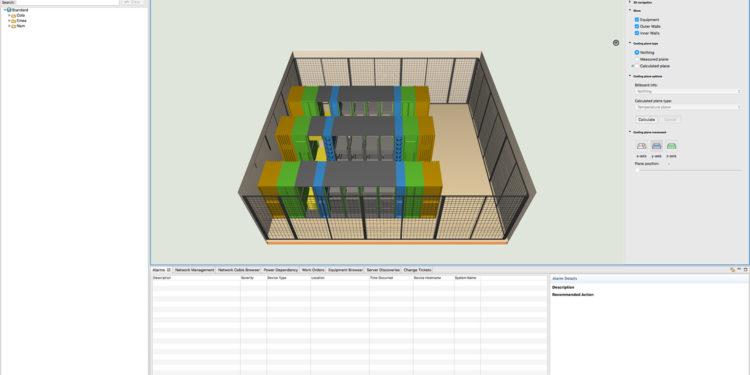Image resolution: width=750 pixels, height=375 pixels.
Task: Open the Power Dependency tab
Action: coord(280,270)
